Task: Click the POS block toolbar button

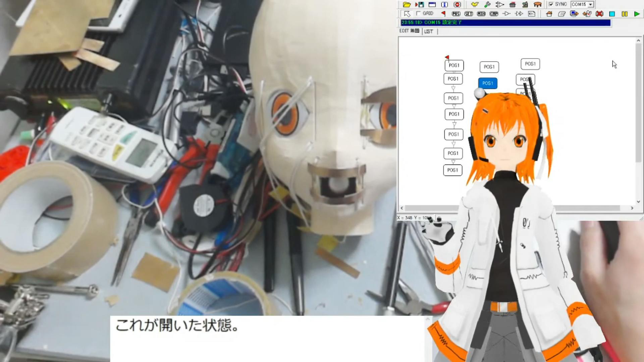Action: 456,14
